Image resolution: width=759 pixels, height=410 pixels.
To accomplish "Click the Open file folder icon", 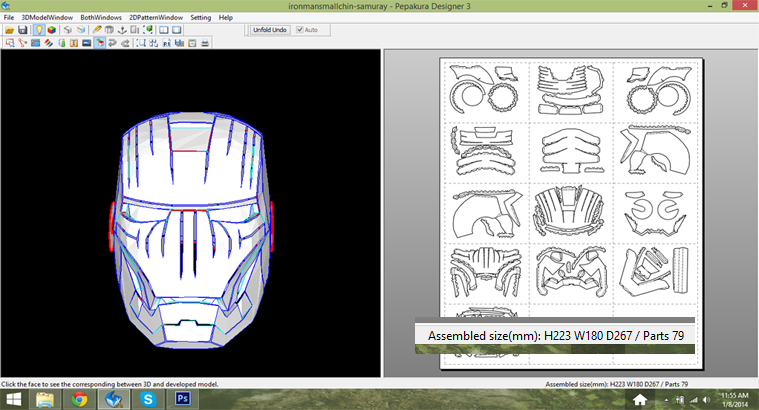I will pos(10,30).
